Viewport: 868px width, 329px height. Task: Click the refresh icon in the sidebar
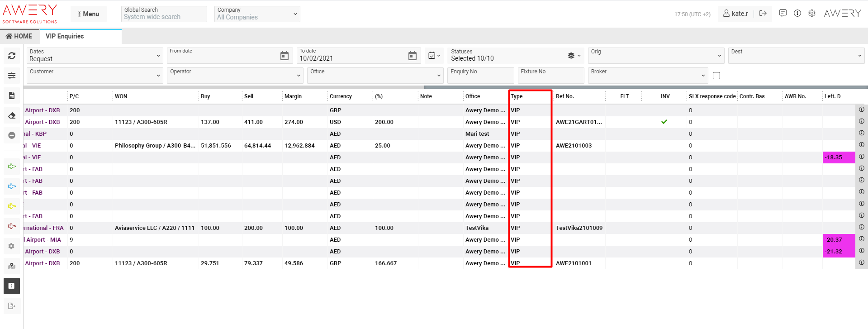pyautogui.click(x=12, y=56)
